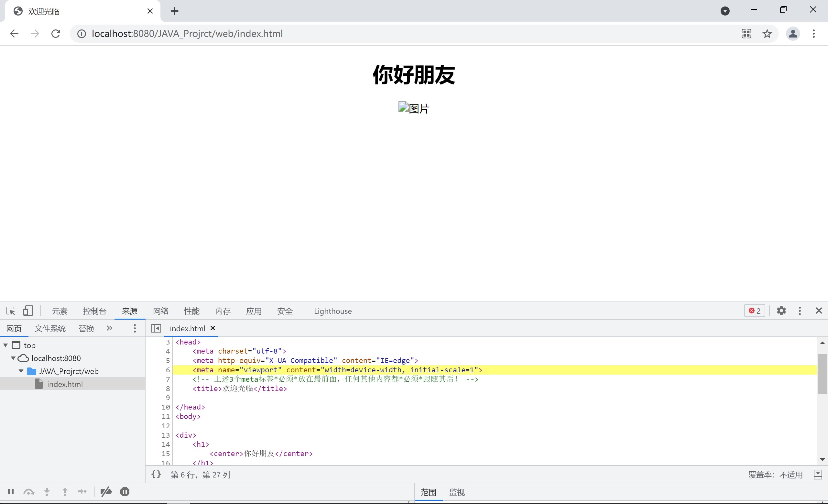The image size is (828, 504).
Task: Click the code editor vertical scrollbar
Action: point(822,373)
